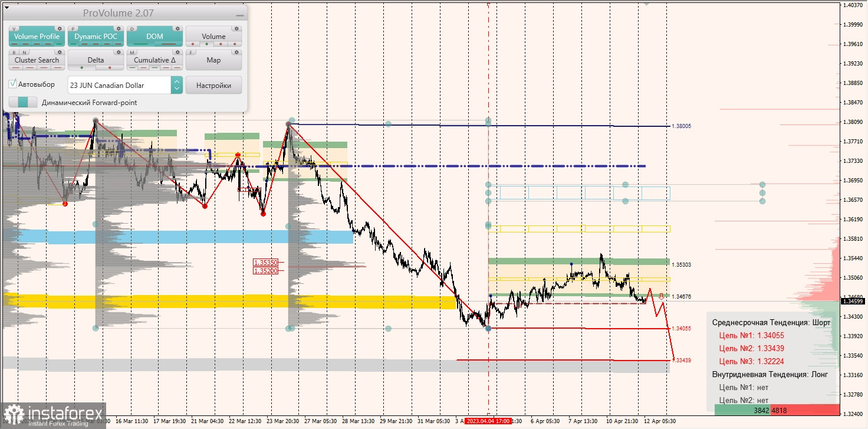Toggle the Delta indicator
Image resolution: width=868 pixels, height=429 pixels.
pos(96,60)
